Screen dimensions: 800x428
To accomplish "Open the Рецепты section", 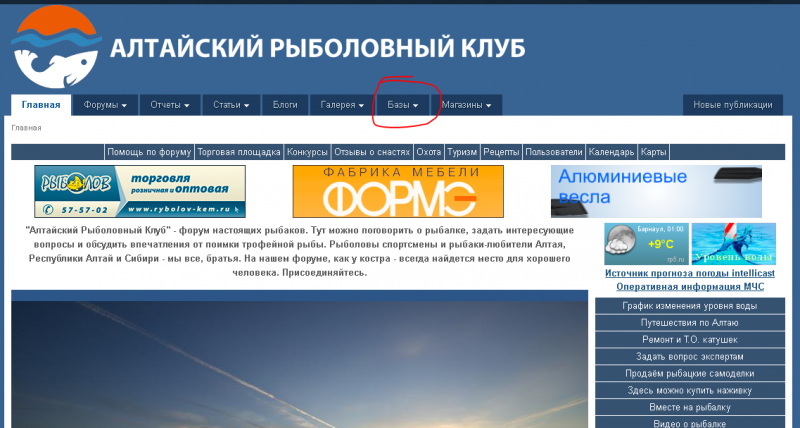I will click(502, 152).
